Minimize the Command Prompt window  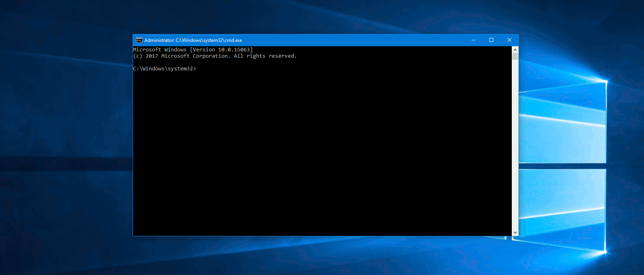click(474, 40)
